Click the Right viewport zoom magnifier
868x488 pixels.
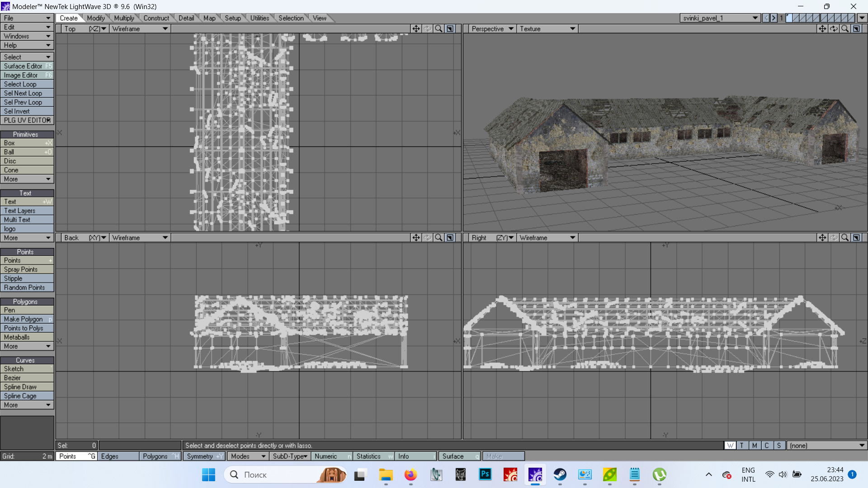point(845,238)
